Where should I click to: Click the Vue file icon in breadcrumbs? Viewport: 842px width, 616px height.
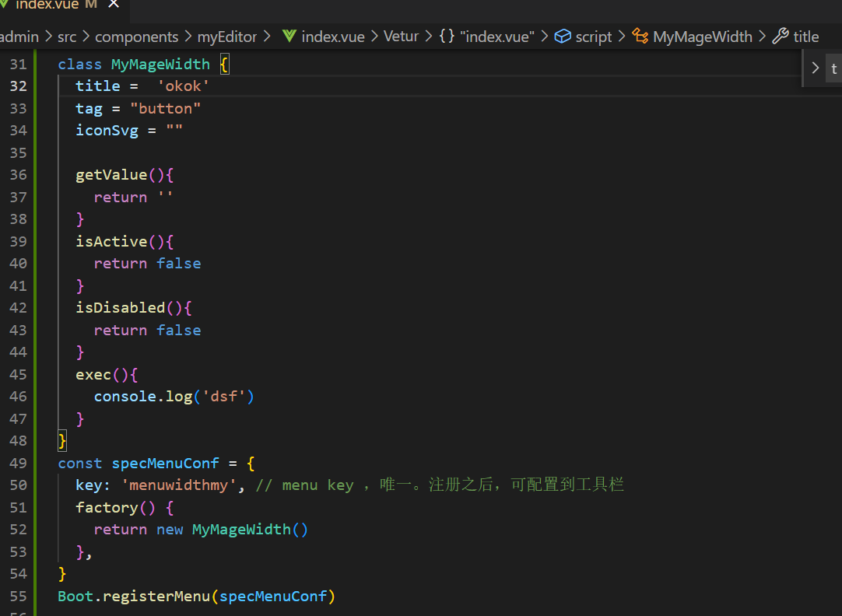pyautogui.click(x=289, y=36)
